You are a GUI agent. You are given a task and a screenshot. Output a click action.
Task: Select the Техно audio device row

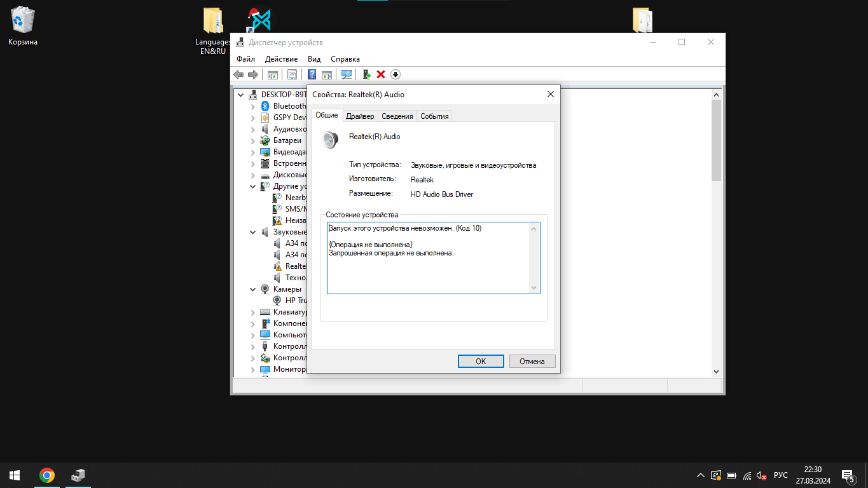point(289,278)
